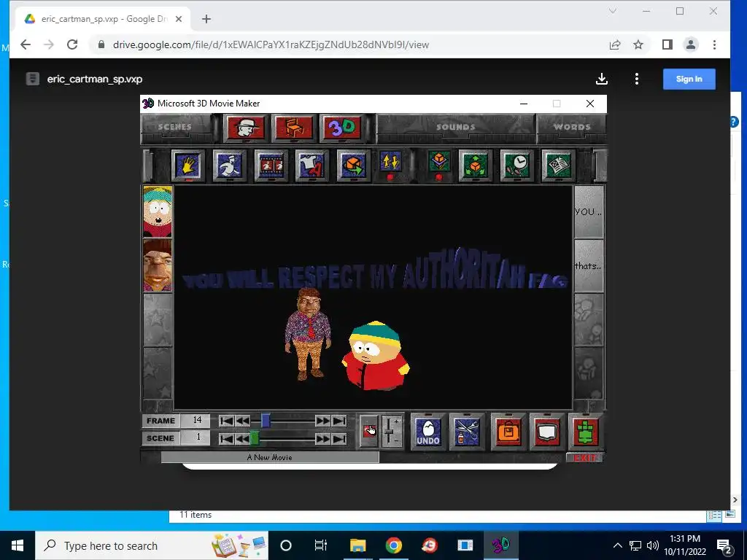
Task: Step back one frame with rewind button
Action: click(x=242, y=421)
